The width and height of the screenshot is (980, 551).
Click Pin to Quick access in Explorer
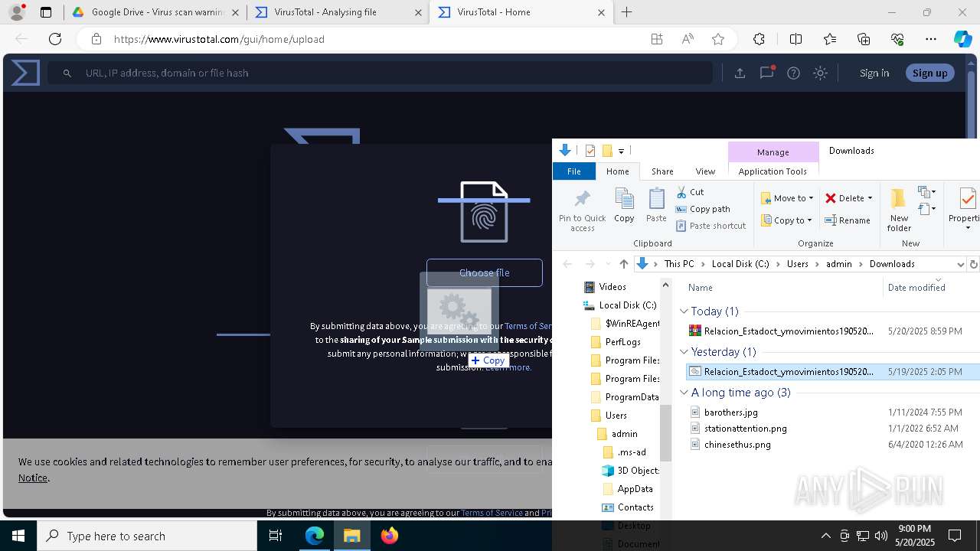pyautogui.click(x=582, y=210)
